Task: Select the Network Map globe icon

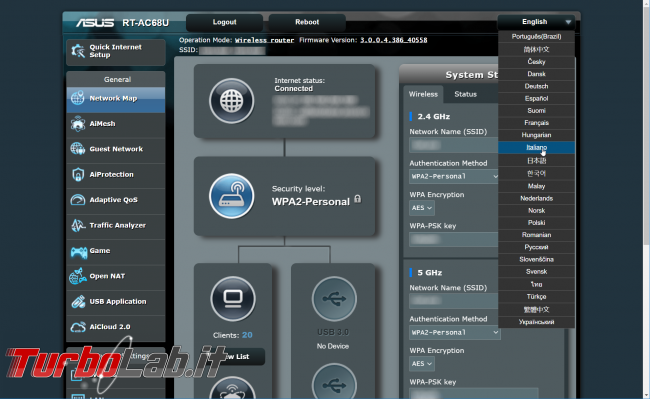Action: click(78, 98)
